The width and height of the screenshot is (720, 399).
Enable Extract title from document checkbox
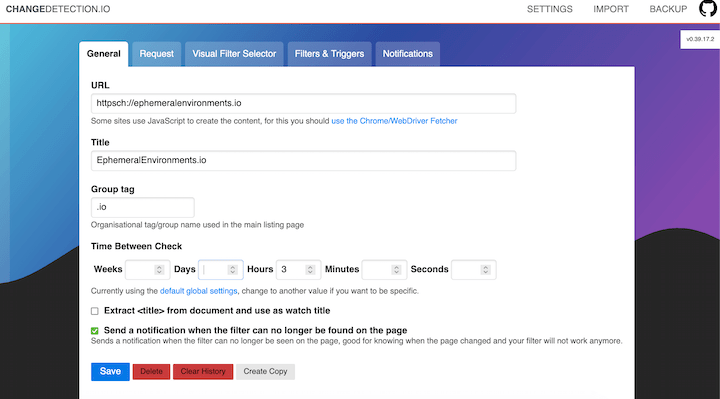pyautogui.click(x=95, y=311)
